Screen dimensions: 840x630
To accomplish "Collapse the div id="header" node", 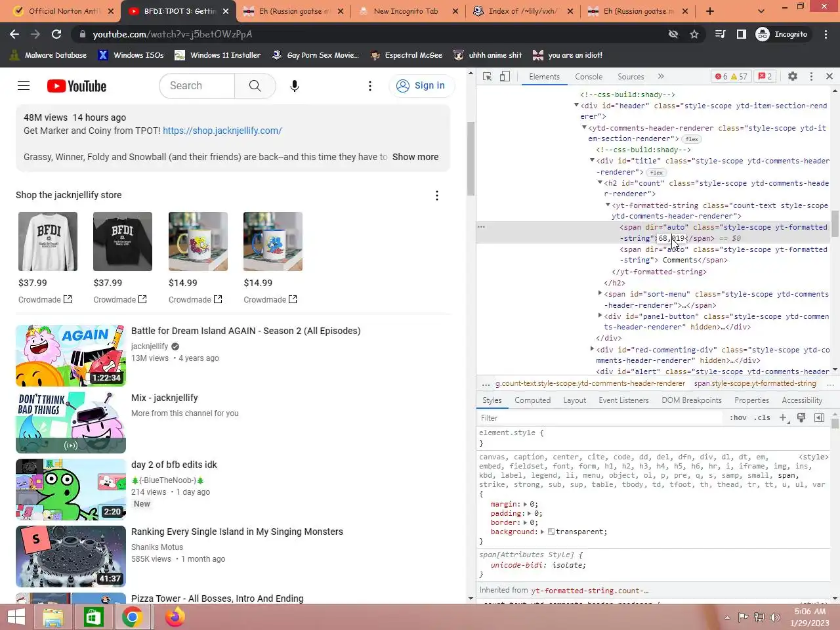I will coord(576,106).
